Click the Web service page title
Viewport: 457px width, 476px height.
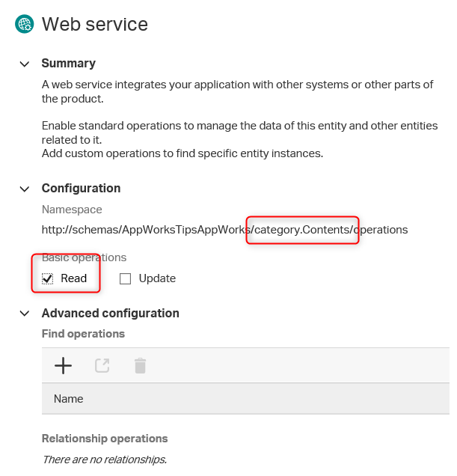coord(95,24)
